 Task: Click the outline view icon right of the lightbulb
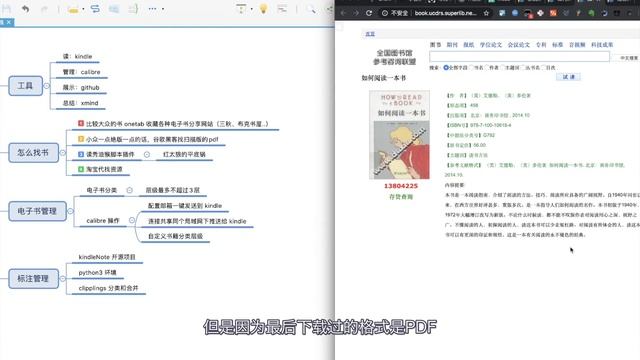[x=282, y=9]
